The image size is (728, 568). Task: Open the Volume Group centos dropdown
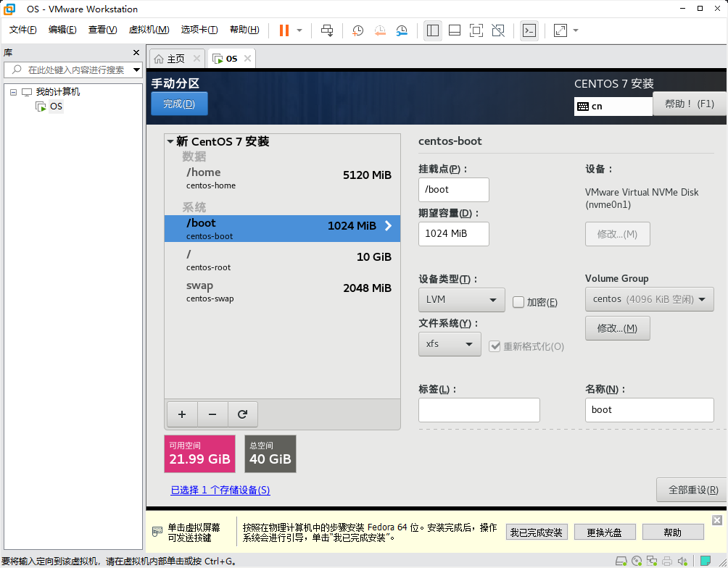click(649, 299)
